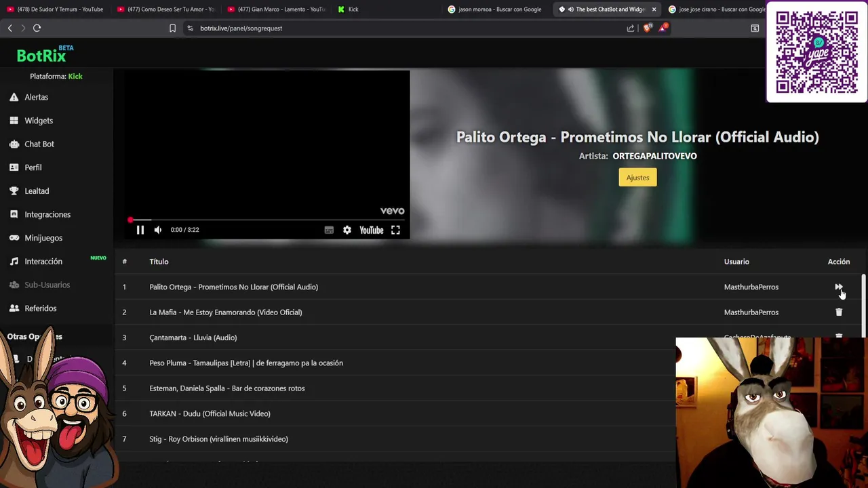This screenshot has width=868, height=488.
Task: Switch to De Sudor Y Ternura YouTube tab
Action: tap(55, 9)
